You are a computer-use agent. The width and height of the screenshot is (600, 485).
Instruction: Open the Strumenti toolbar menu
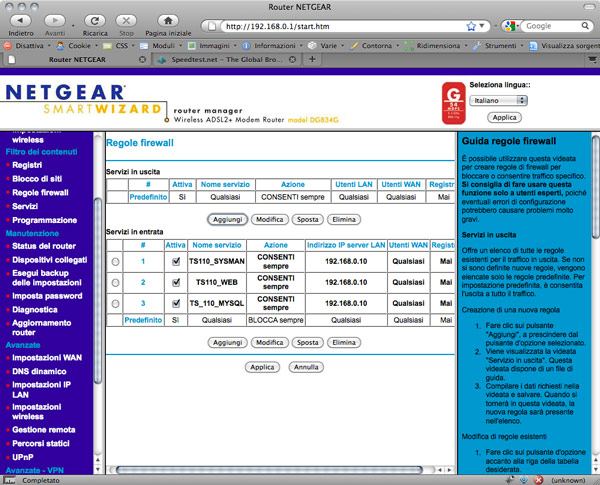click(x=497, y=46)
